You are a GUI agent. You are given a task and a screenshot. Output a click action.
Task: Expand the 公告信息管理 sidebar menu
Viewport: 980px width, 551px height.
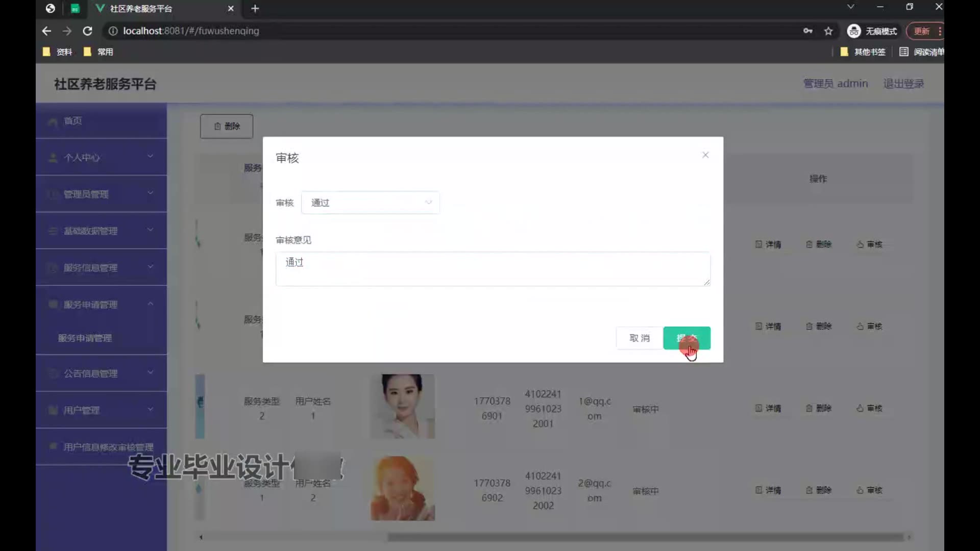click(101, 373)
